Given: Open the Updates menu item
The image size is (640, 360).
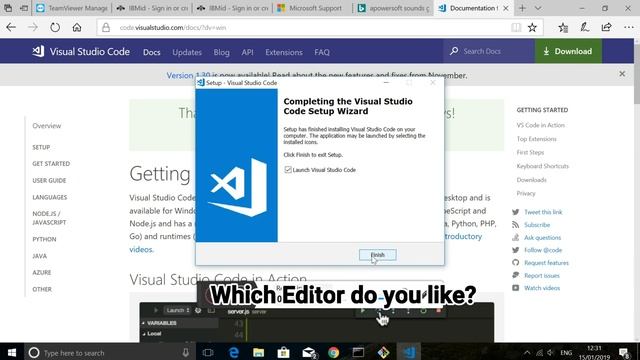Looking at the screenshot, I should click(187, 52).
